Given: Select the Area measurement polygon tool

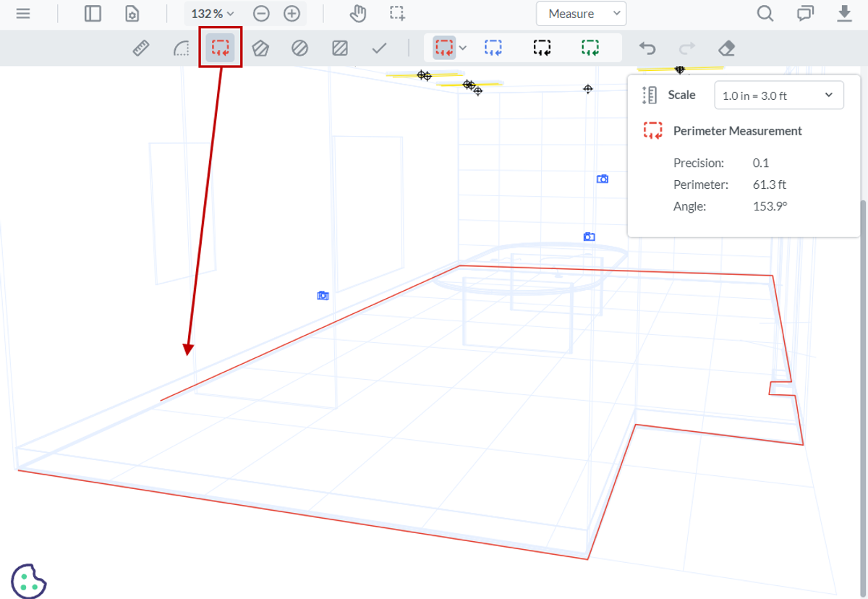Looking at the screenshot, I should (x=261, y=48).
